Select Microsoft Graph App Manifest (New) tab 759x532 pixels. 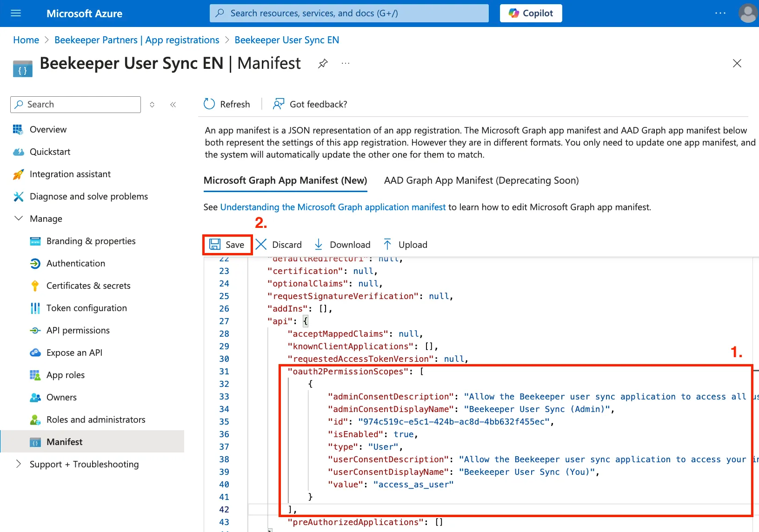click(286, 180)
